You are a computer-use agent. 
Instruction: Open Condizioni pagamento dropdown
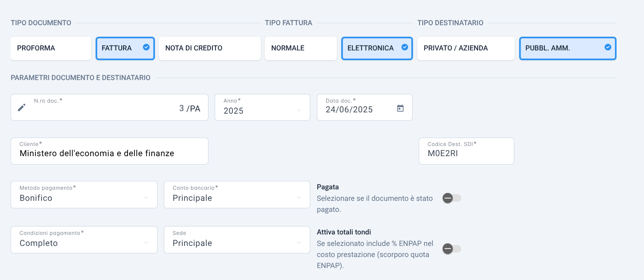point(84,240)
